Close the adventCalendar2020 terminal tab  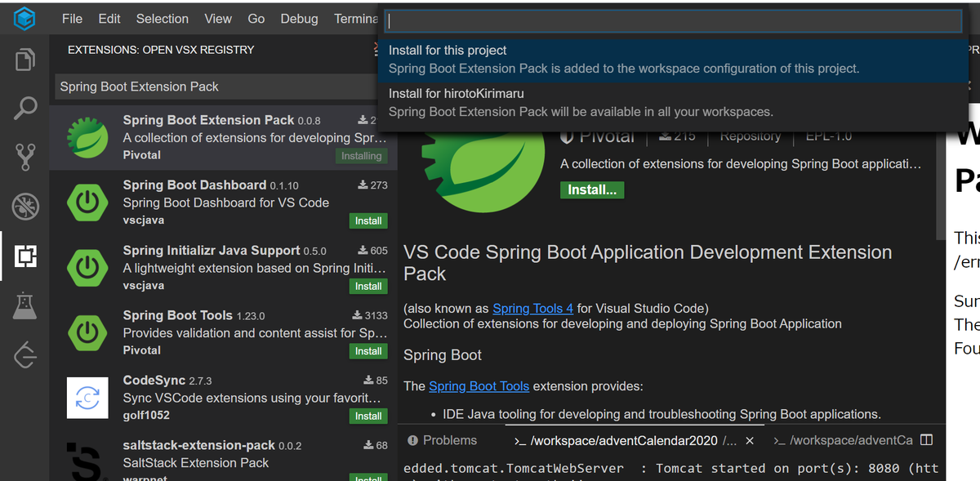[750, 439]
